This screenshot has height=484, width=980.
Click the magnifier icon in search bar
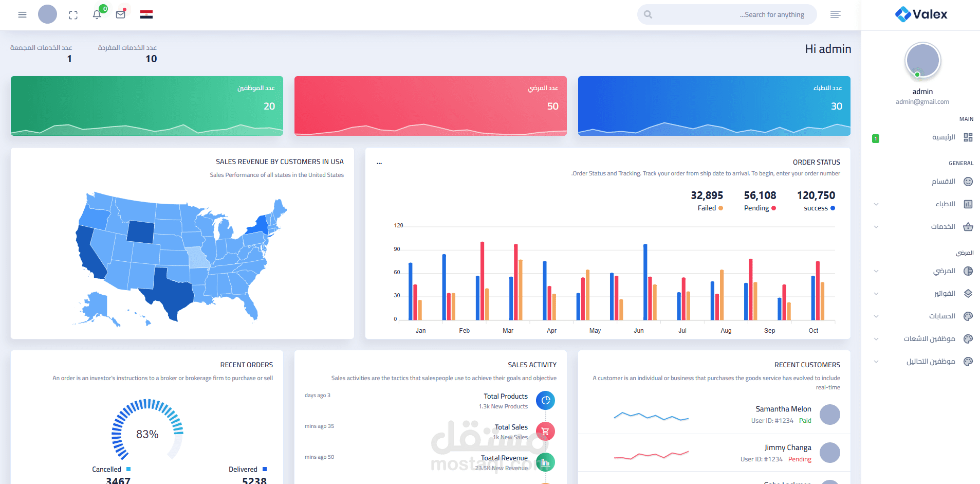(x=648, y=14)
